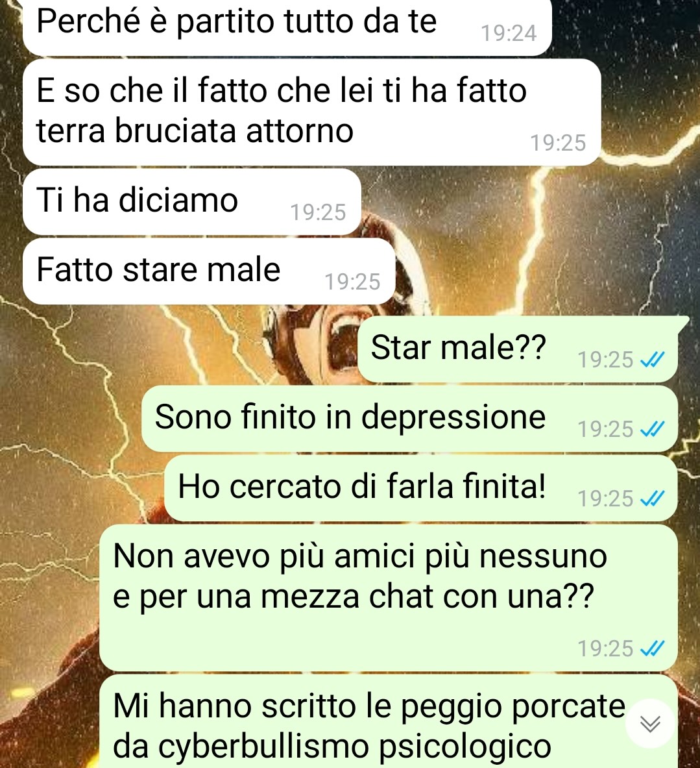Tap the 'Ti ha diciamo' message bubble
The image size is (700, 768).
(x=192, y=202)
